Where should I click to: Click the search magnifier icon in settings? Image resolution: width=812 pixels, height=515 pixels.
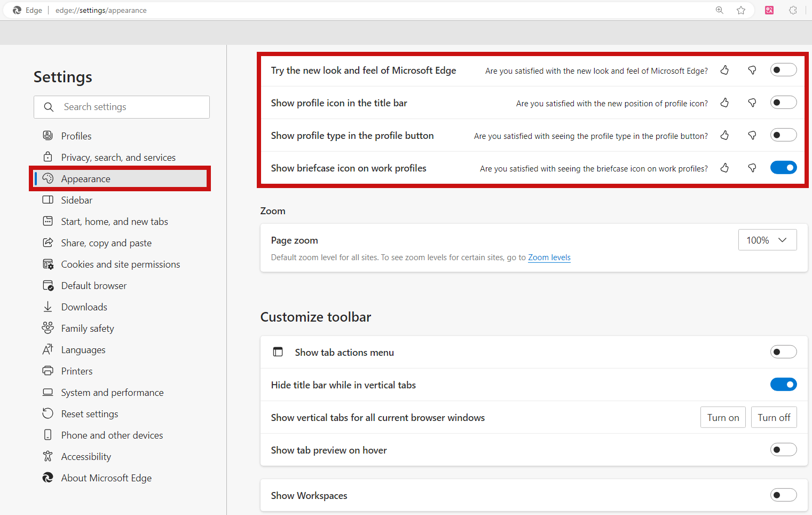49,107
